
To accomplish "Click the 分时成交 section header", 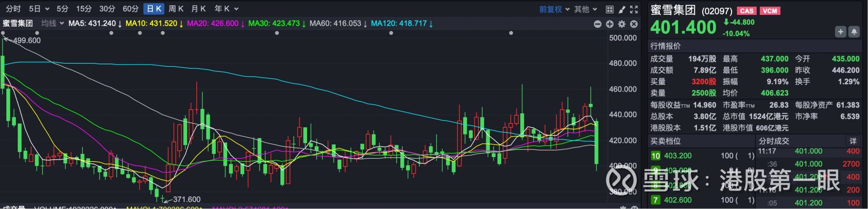I will coord(773,141).
